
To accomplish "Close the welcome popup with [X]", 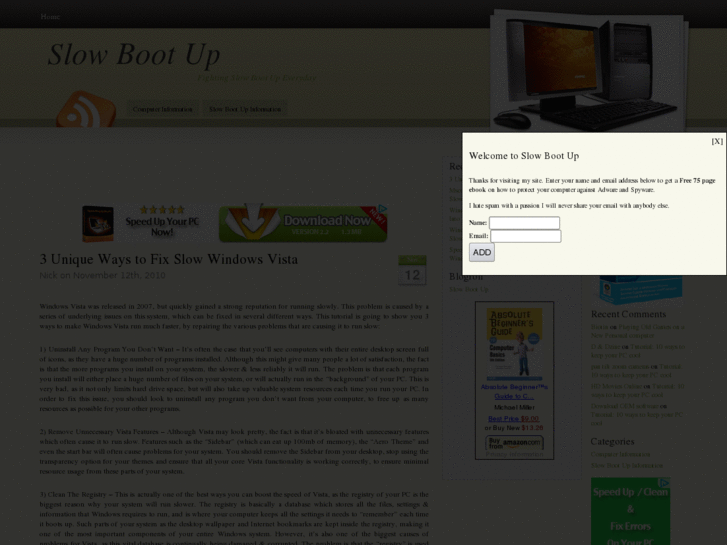I will click(717, 141).
